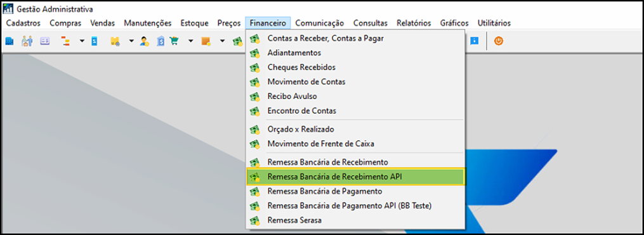
Task: Select Orçado x Realizado
Action: click(x=355, y=130)
